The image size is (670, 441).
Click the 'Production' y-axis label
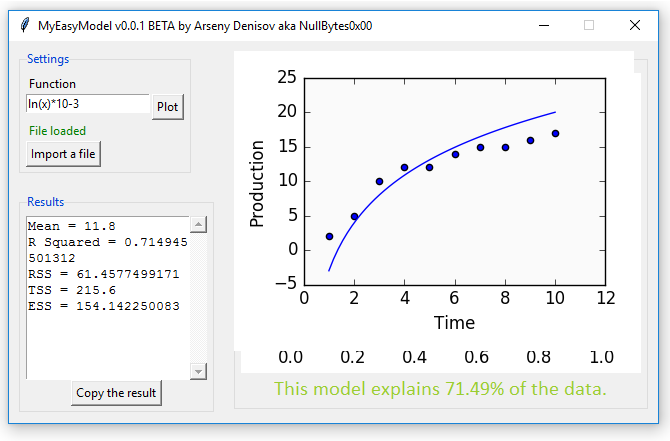(256, 184)
